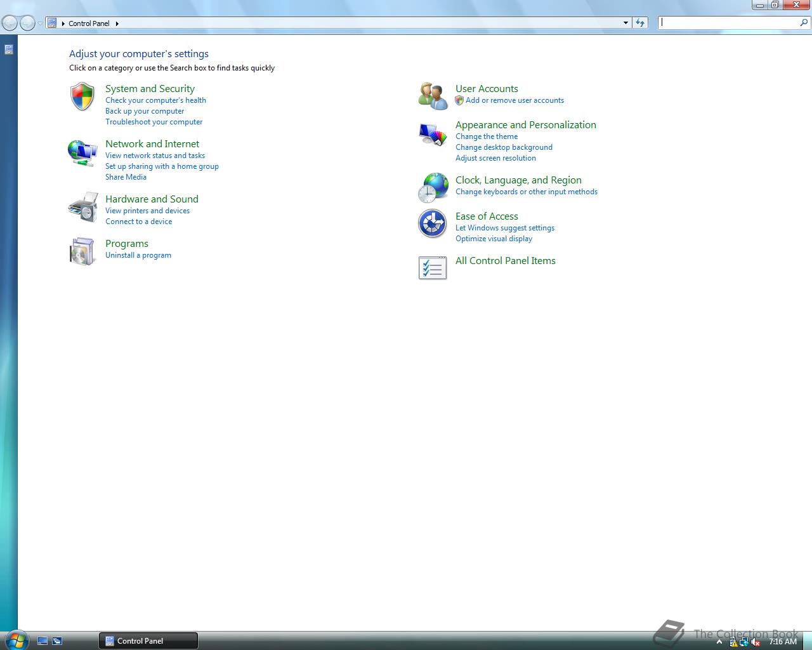The width and height of the screenshot is (812, 650).
Task: Go back with the Back arrow button
Action: [10, 23]
